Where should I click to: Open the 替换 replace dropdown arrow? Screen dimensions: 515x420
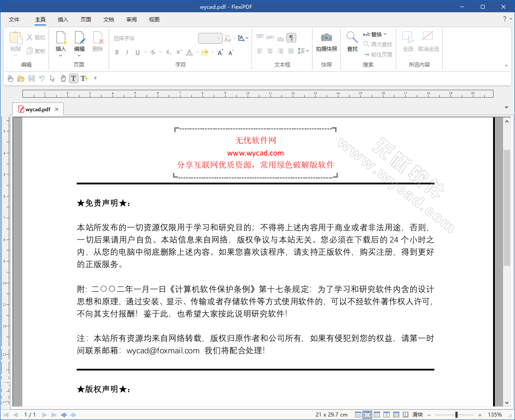pos(386,34)
